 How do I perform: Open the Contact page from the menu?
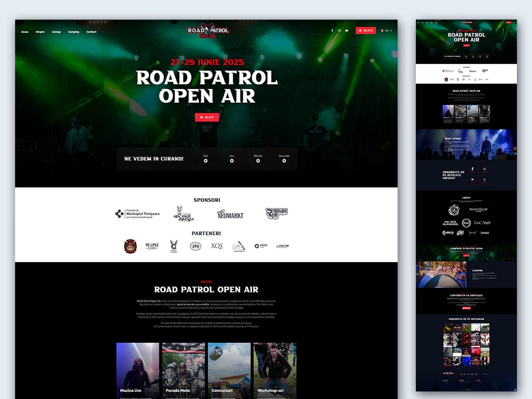[x=91, y=32]
